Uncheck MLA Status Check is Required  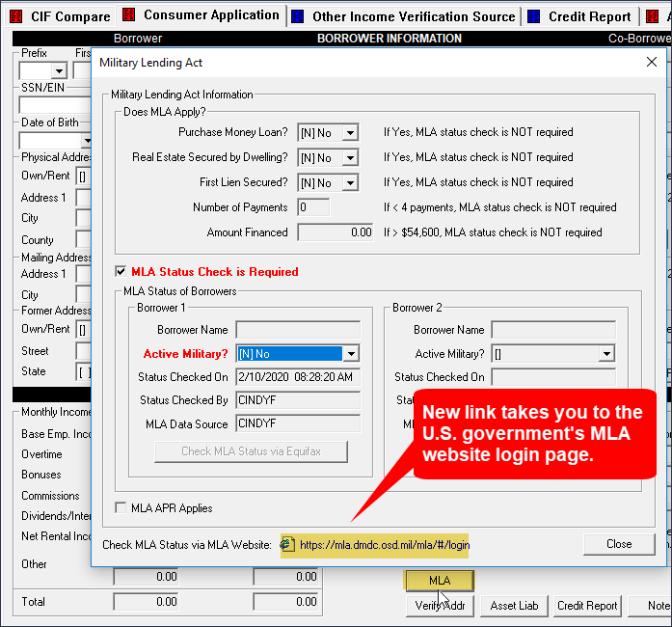click(121, 272)
